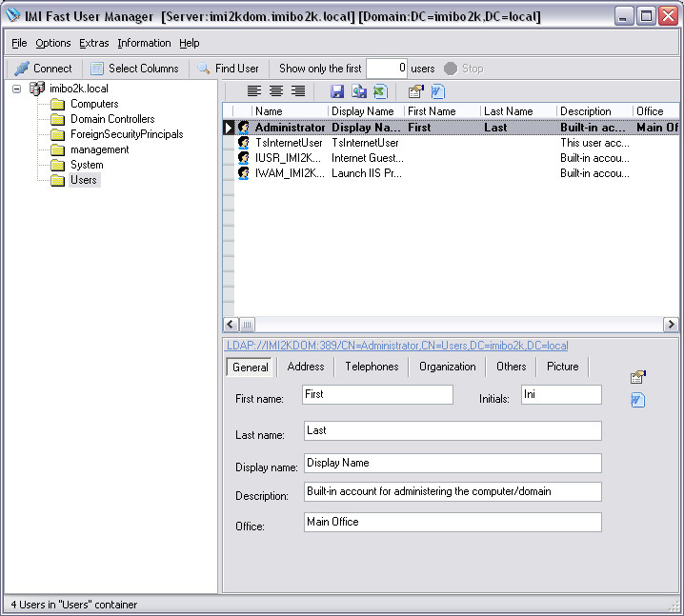Click Administrator user icon in list
This screenshot has height=616, width=684.
[244, 128]
